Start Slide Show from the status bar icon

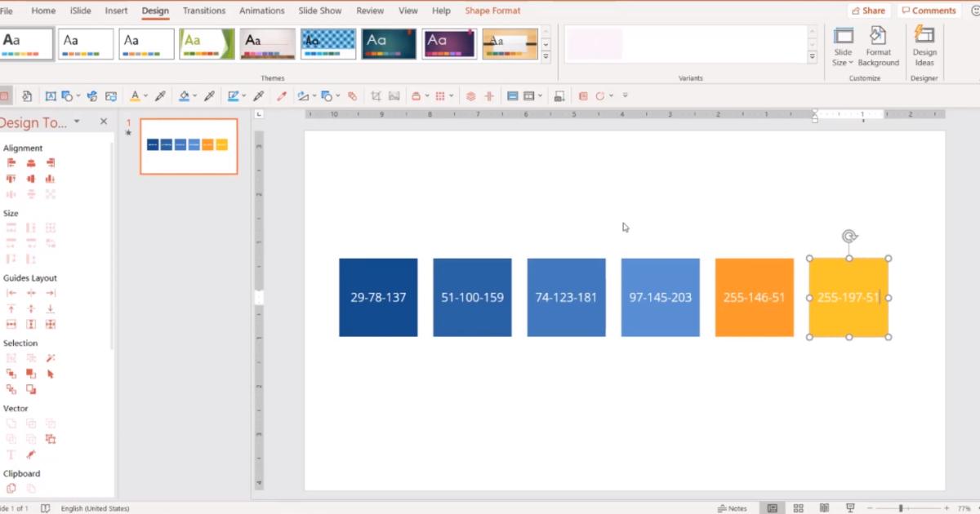(849, 507)
